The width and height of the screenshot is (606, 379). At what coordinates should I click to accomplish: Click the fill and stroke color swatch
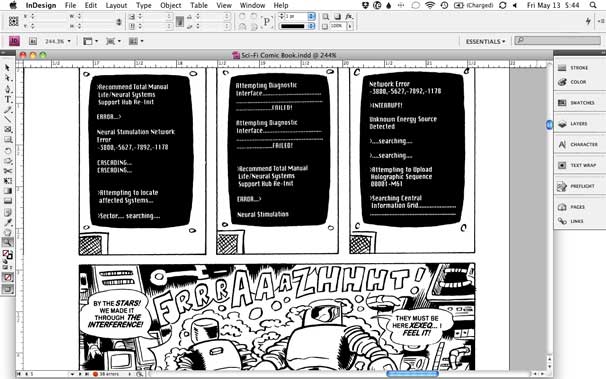[8, 255]
